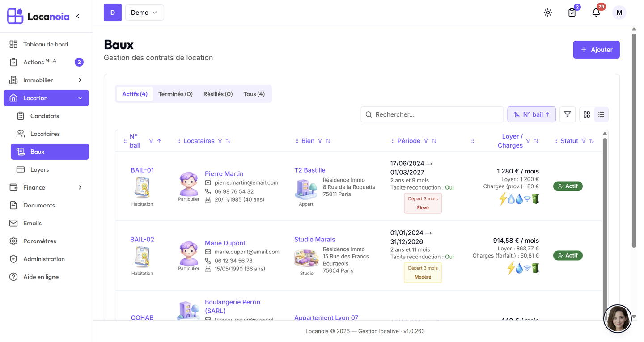644x342 pixels.
Task: Open lease BAIL-02 link
Action: coord(142,239)
